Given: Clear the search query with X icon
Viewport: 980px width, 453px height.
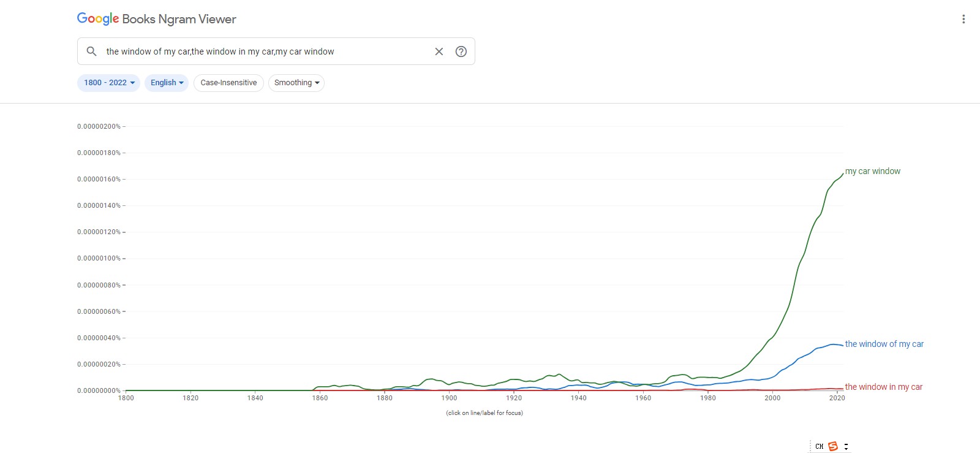Looking at the screenshot, I should 439,51.
